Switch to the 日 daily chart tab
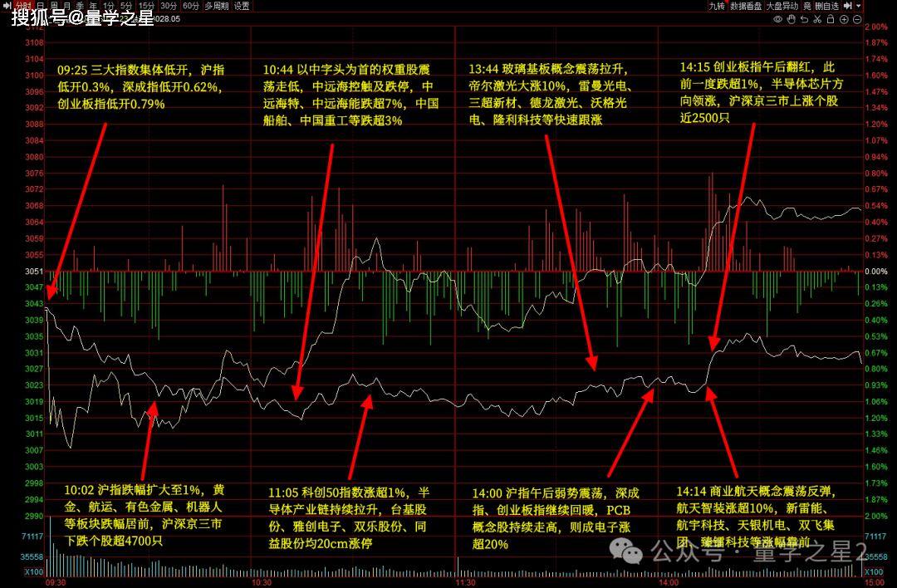 pos(41,6)
